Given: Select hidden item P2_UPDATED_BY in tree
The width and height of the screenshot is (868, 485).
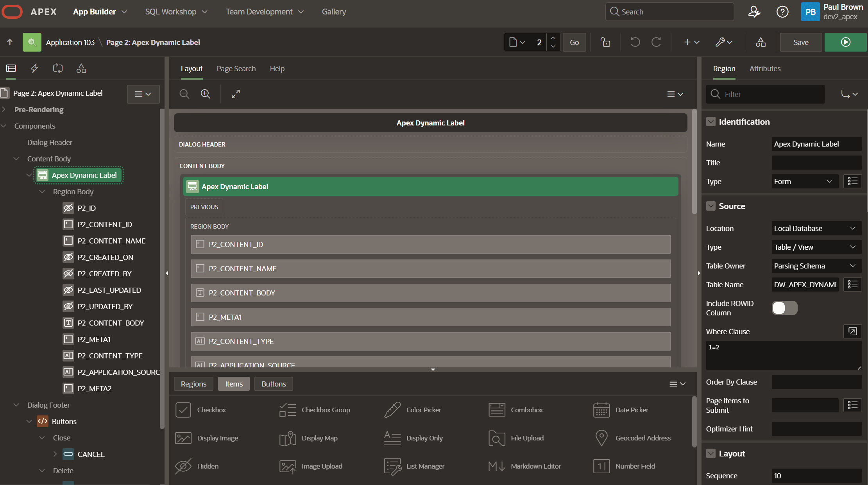Looking at the screenshot, I should (x=98, y=306).
